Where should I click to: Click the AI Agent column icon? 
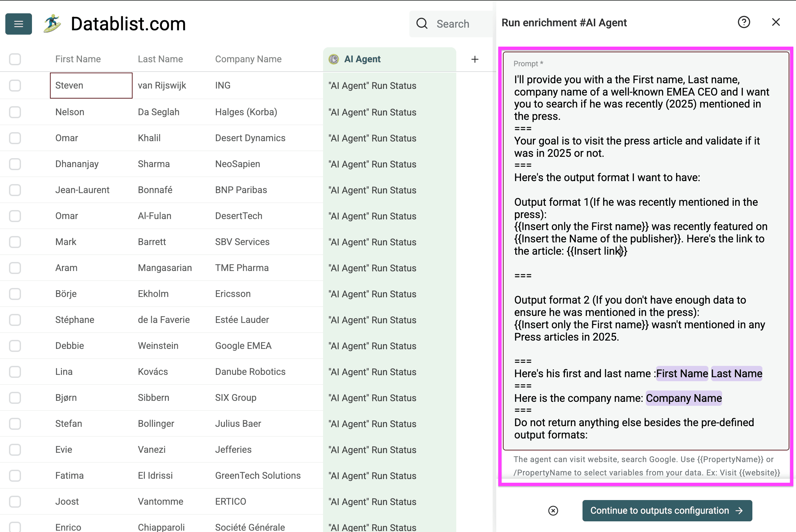(334, 59)
